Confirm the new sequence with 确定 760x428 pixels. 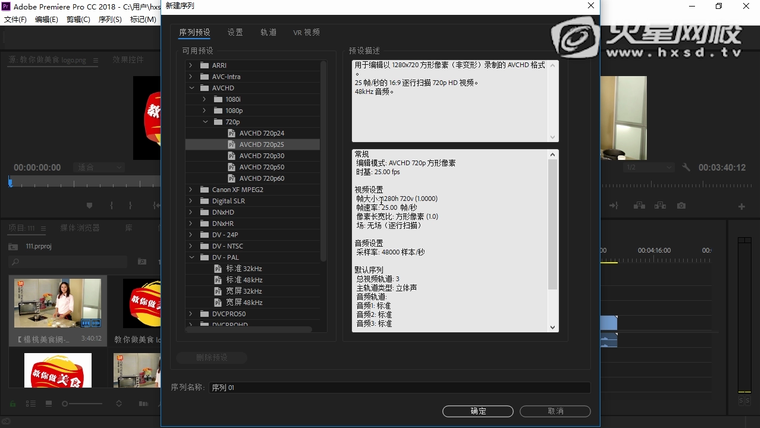(478, 411)
